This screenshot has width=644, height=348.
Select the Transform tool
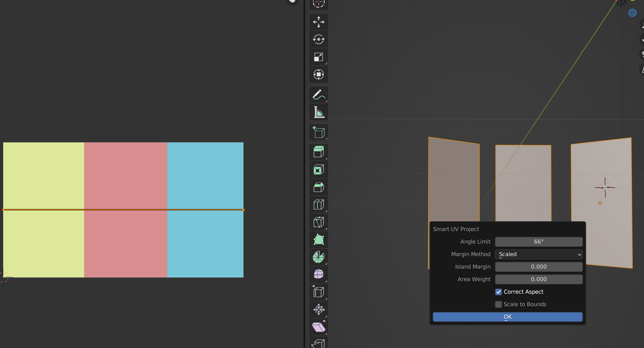pos(318,74)
